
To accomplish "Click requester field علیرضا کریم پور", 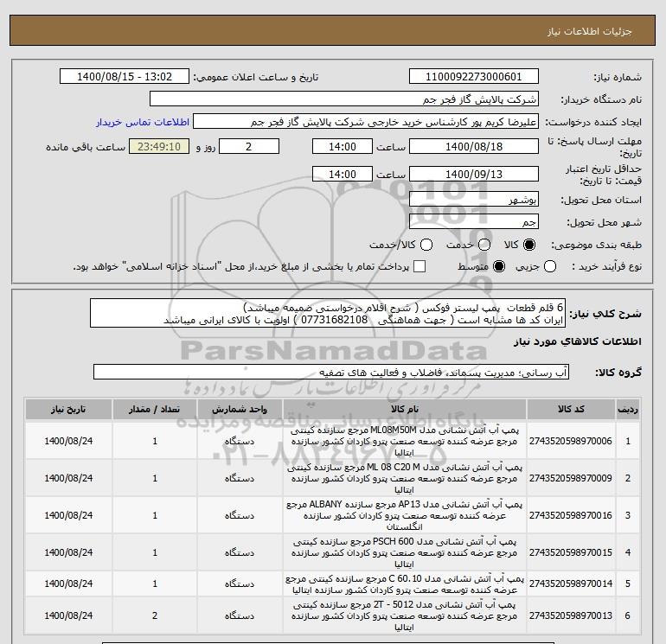I will [366, 122].
